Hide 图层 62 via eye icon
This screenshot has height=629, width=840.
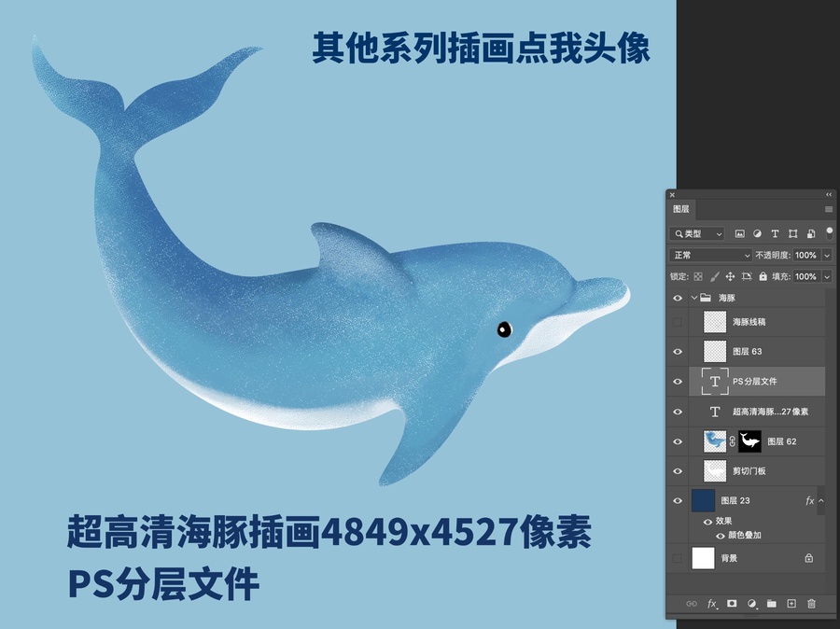[678, 441]
